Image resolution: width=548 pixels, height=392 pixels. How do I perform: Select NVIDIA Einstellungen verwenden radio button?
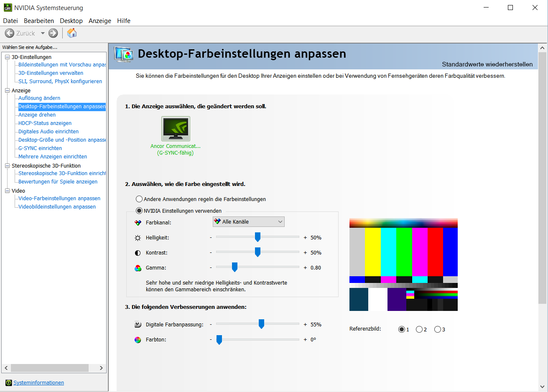click(139, 211)
